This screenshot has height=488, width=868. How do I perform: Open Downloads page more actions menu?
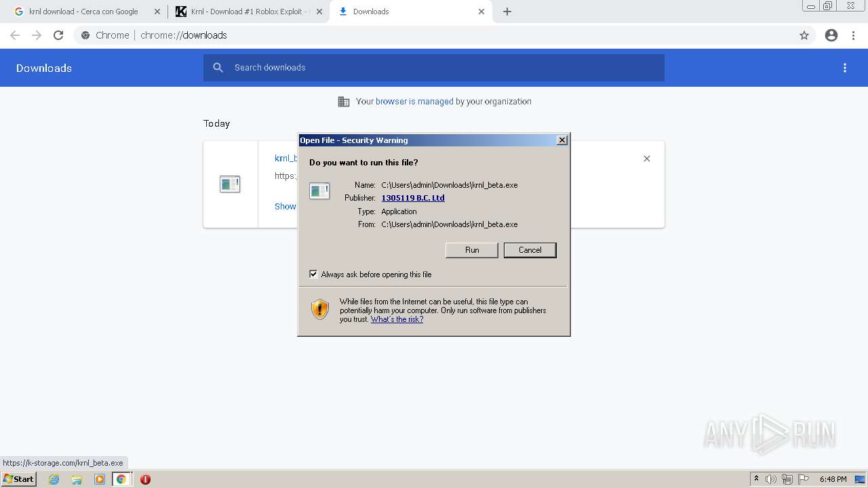[845, 68]
